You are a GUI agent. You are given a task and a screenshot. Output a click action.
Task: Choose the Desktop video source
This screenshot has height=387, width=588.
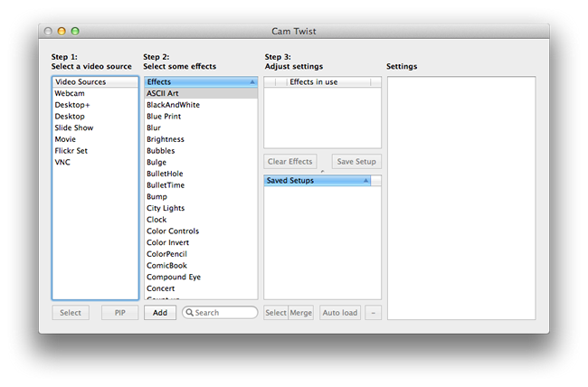pyautogui.click(x=95, y=117)
